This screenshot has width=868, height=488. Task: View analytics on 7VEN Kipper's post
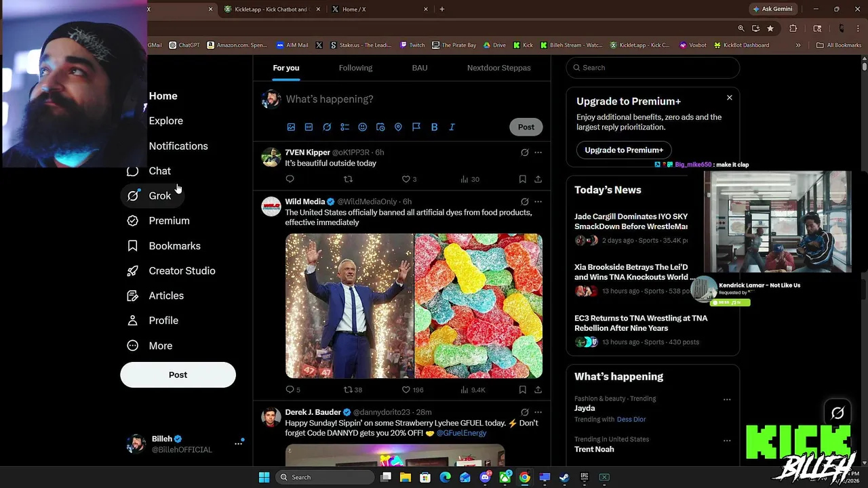pos(469,179)
